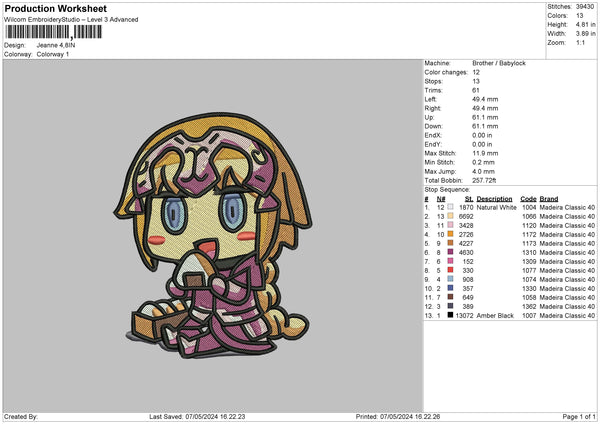
Task: Click the N# column header
Action: pyautogui.click(x=441, y=199)
